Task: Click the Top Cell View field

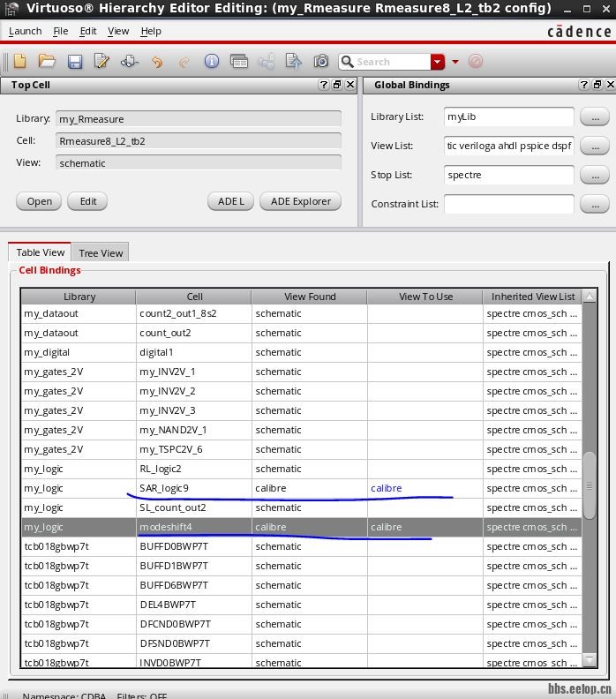Action: [x=199, y=163]
